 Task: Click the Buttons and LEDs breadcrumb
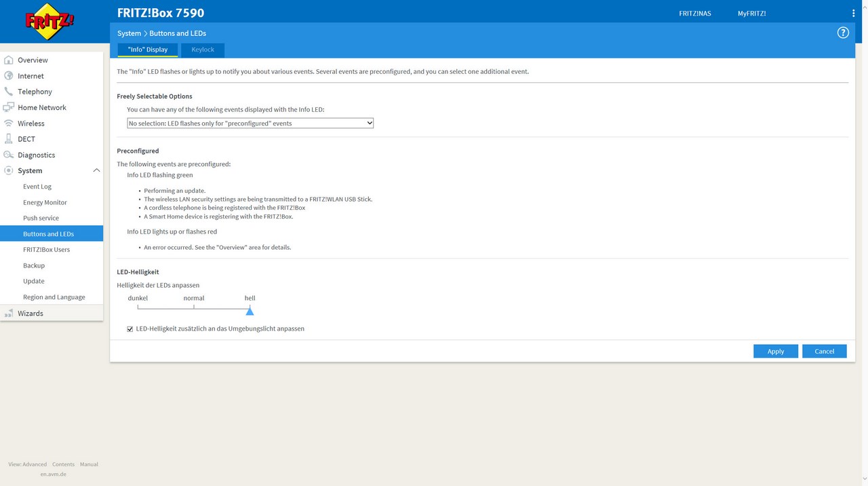(x=178, y=33)
